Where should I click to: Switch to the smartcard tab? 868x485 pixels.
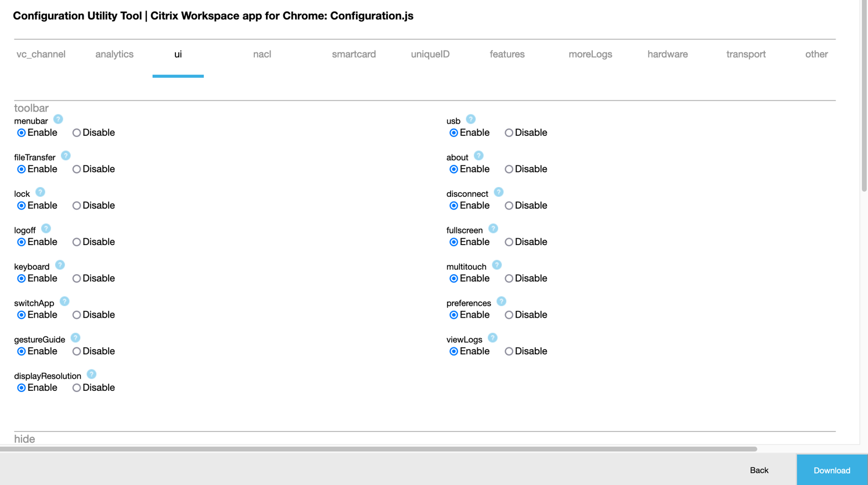click(x=354, y=54)
